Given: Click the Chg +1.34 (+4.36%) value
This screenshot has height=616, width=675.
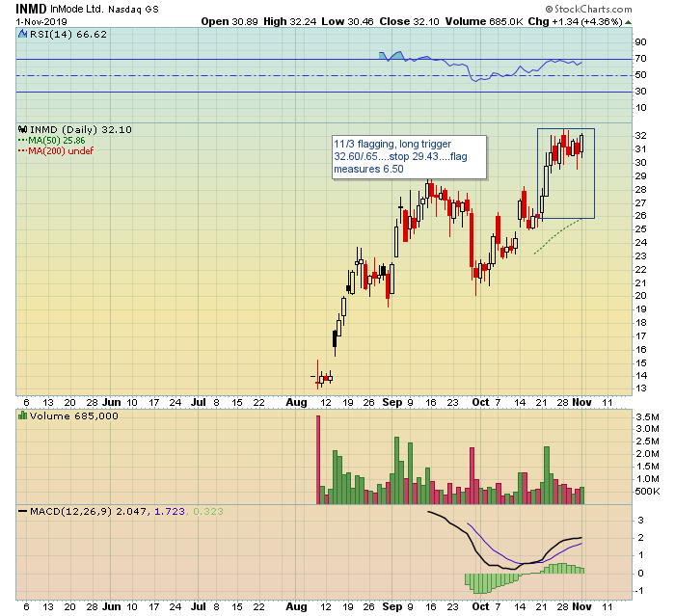Looking at the screenshot, I should [x=575, y=21].
